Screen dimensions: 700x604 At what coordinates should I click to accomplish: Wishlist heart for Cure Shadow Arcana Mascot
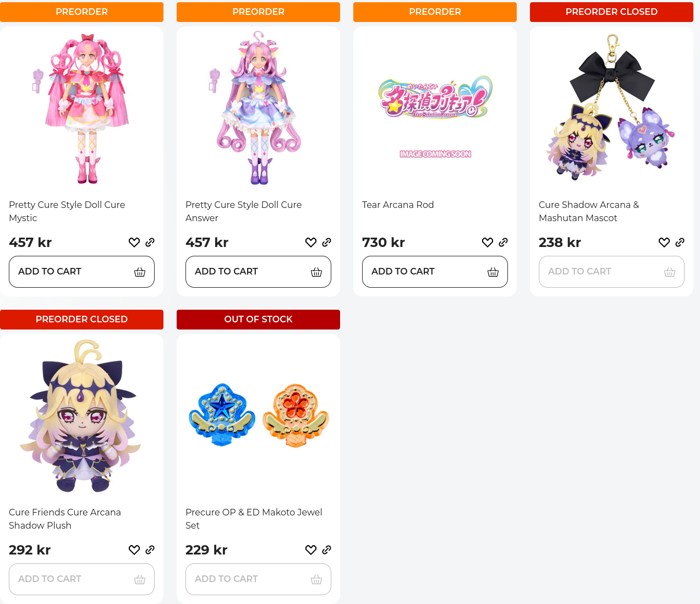tap(664, 243)
